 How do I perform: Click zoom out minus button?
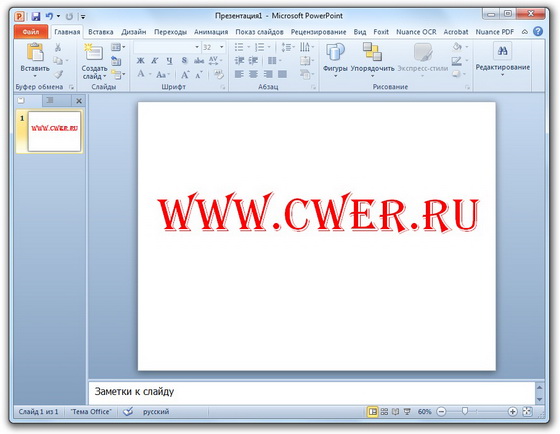click(441, 411)
